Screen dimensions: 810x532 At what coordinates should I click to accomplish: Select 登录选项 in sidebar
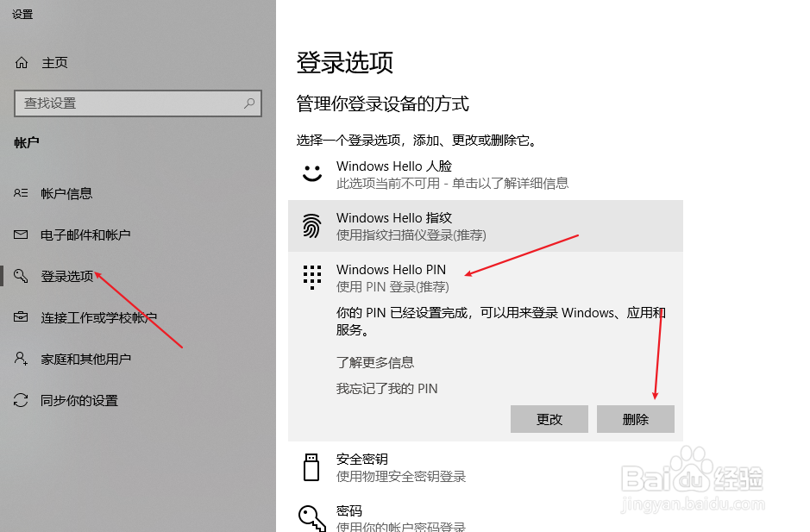coord(67,276)
